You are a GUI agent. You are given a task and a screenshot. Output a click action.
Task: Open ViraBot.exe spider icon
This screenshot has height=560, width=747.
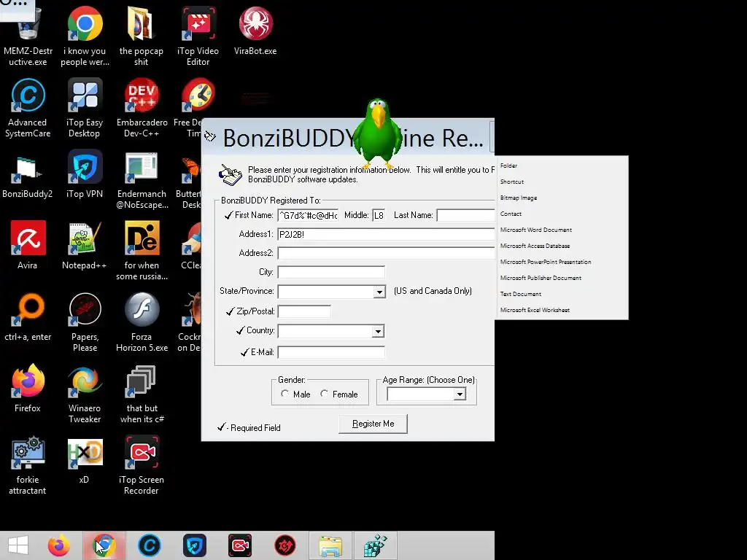(x=255, y=31)
